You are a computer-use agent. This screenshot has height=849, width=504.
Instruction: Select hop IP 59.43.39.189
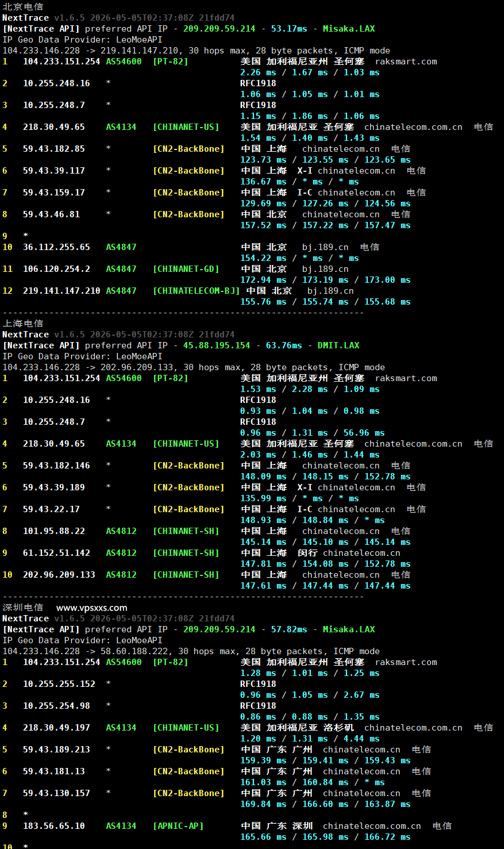[54, 487]
